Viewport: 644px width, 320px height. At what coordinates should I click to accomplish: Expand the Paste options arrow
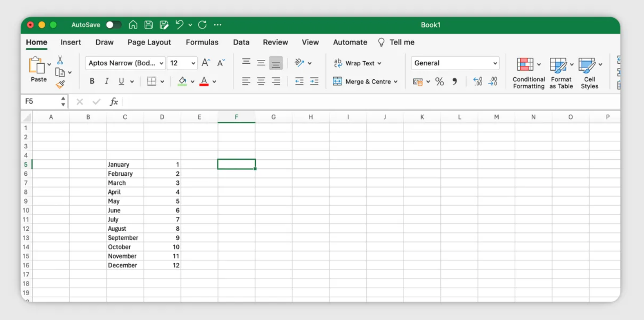coord(49,64)
